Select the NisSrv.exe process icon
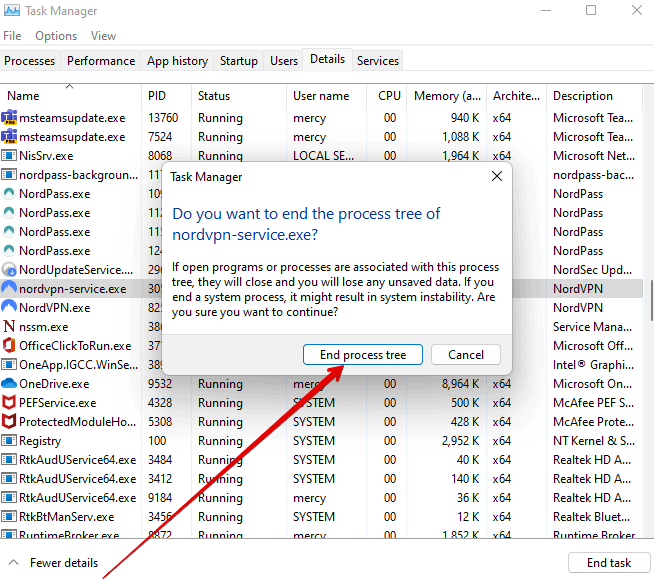 10,156
